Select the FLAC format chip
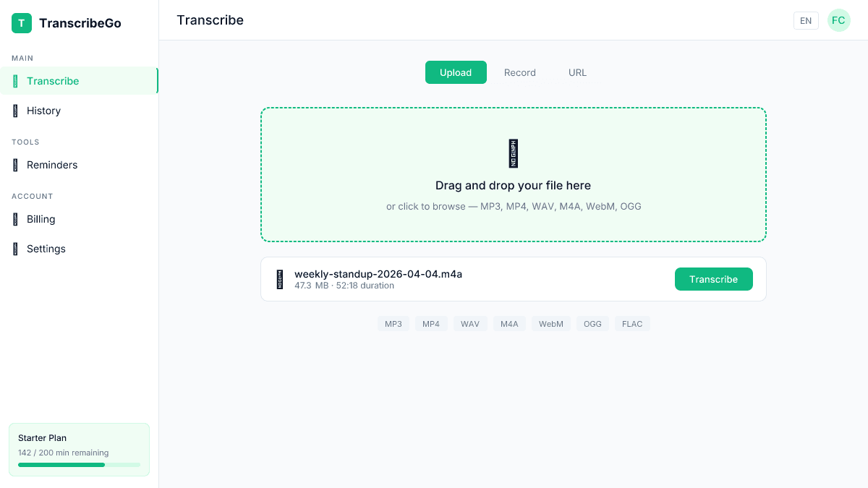Image resolution: width=868 pixels, height=488 pixels. pos(632,323)
